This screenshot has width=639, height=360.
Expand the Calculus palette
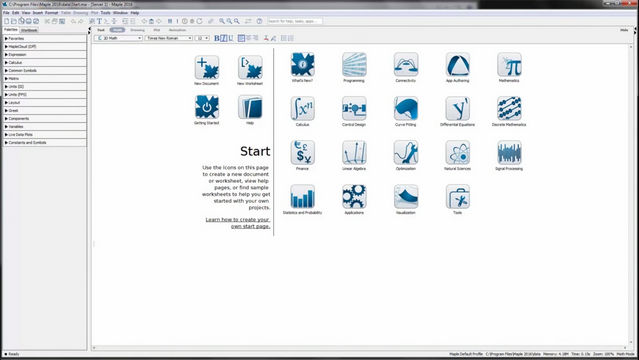click(x=44, y=62)
